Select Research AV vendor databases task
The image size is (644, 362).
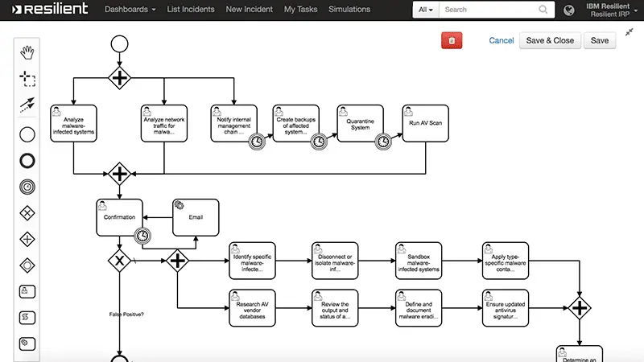(252, 308)
